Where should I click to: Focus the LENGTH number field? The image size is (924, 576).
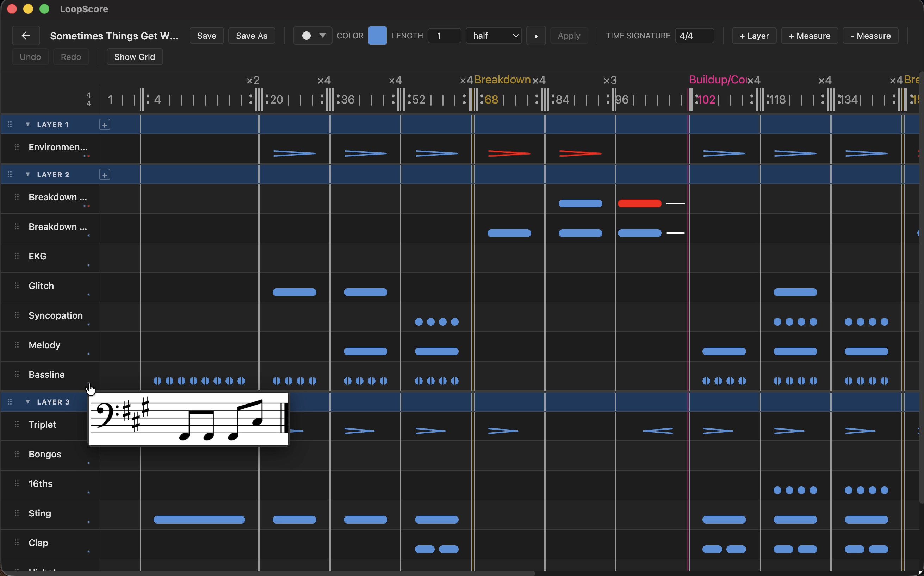click(444, 36)
